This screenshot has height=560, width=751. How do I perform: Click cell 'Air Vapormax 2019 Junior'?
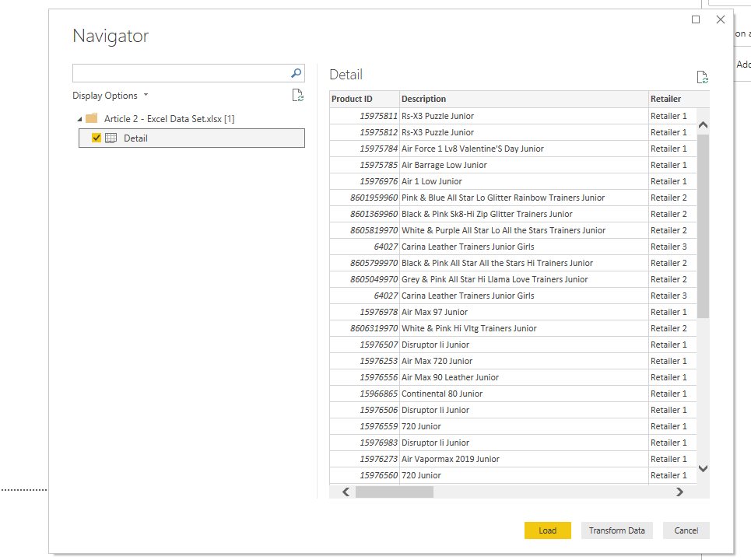point(524,459)
